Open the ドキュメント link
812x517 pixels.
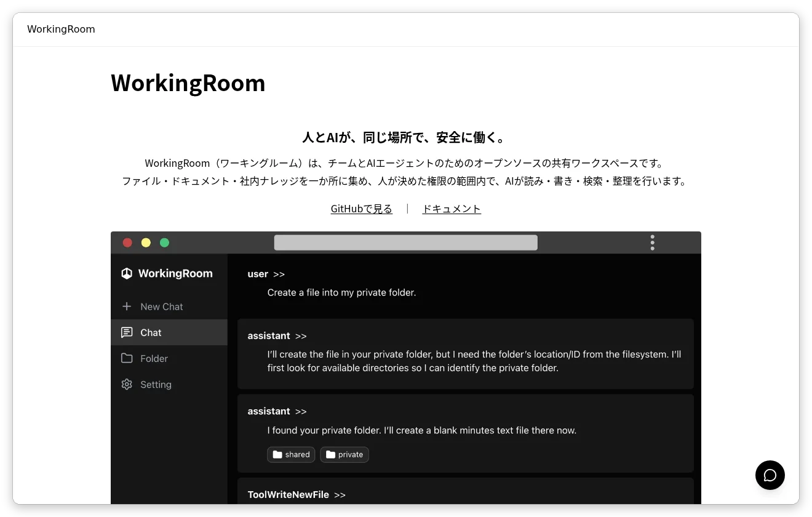pos(452,209)
